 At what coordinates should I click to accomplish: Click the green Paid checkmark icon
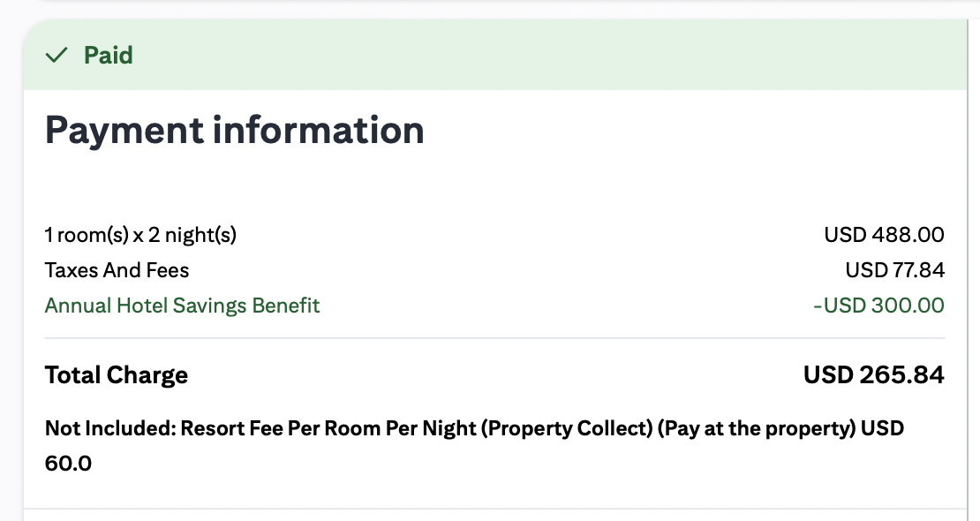[57, 56]
